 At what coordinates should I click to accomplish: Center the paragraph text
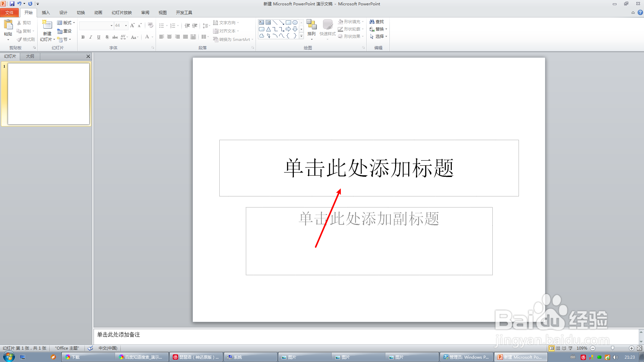[x=169, y=37]
